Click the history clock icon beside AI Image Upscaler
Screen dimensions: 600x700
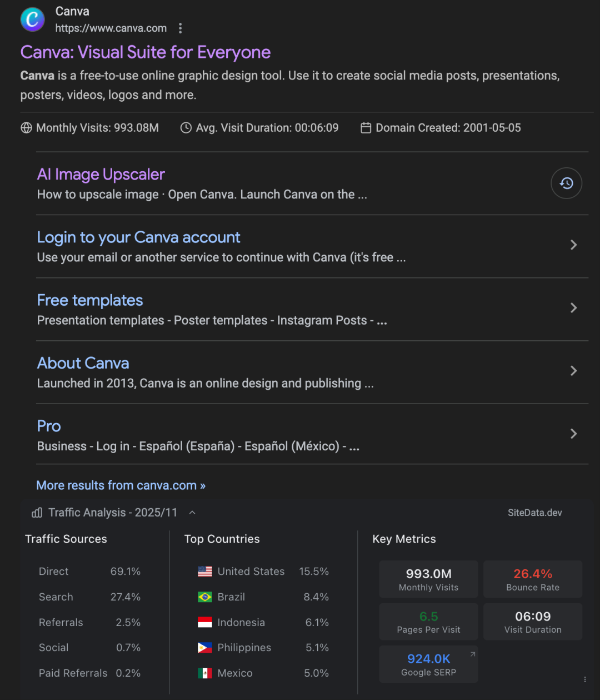pos(566,183)
